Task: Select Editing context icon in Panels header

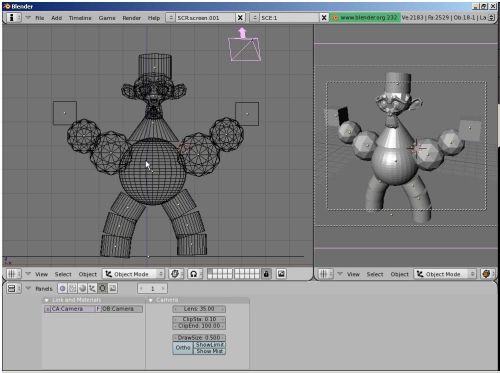Action: point(103,288)
